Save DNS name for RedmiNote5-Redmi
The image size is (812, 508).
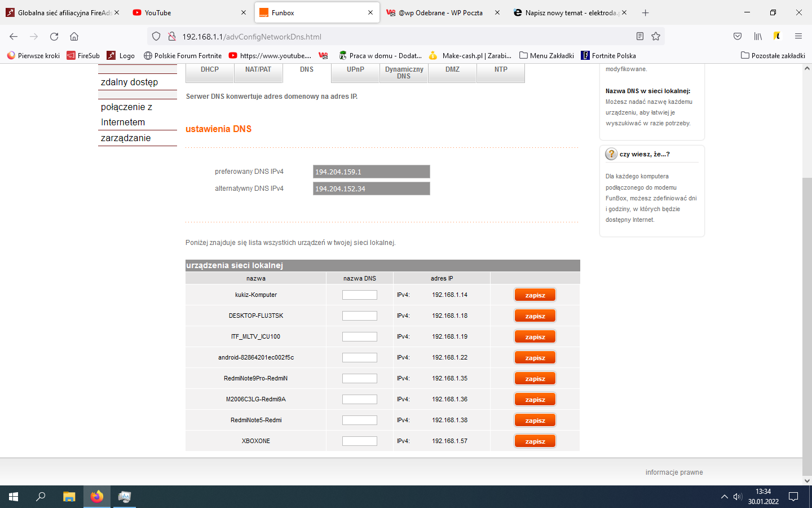coord(535,421)
